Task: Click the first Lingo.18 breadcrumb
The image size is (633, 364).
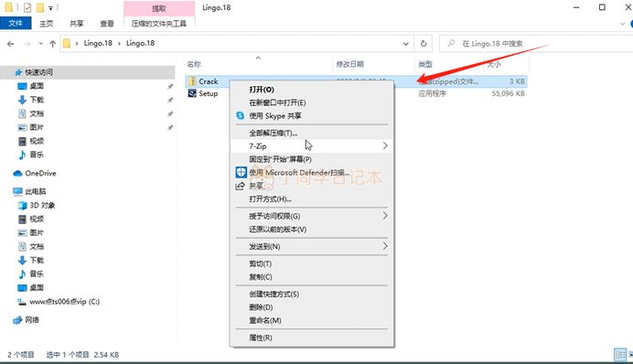Action: (x=98, y=43)
